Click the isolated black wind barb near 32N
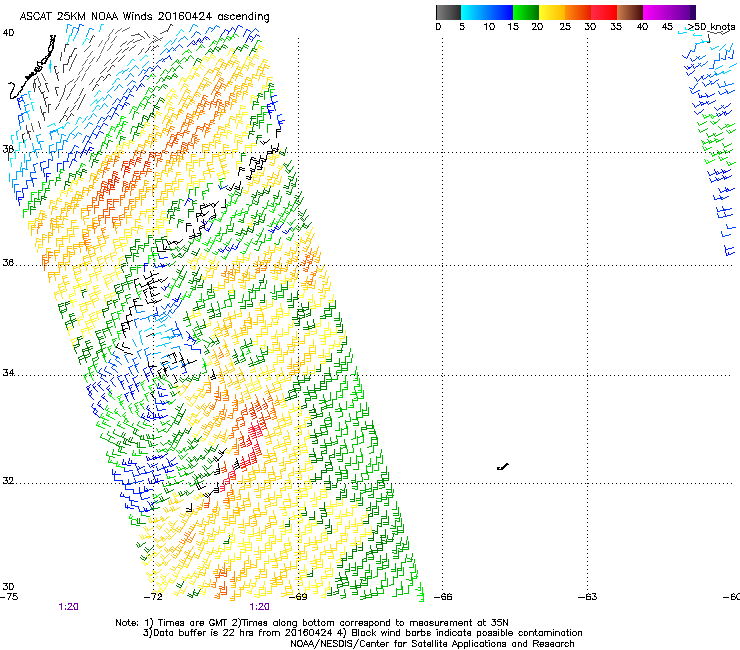Screen dimensions: 740x650 click(x=503, y=467)
